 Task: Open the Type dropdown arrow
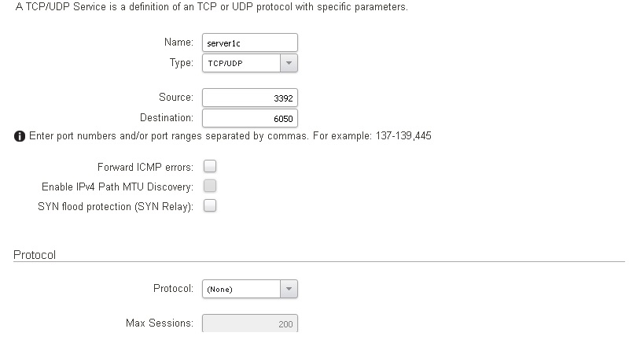tap(289, 63)
